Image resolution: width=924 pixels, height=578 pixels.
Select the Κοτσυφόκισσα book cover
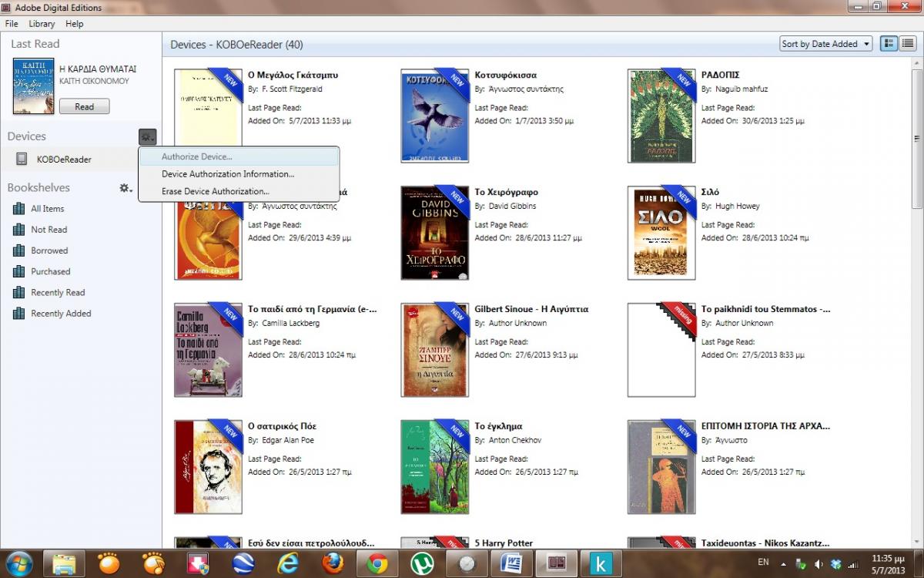434,116
